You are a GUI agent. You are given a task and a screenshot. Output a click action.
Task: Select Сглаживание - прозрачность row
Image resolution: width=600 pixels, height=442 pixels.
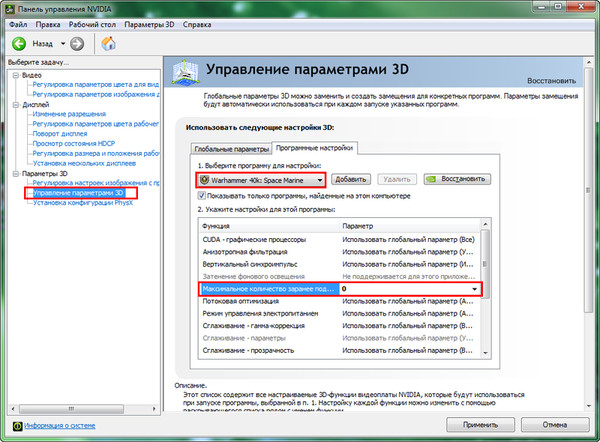click(x=340, y=350)
